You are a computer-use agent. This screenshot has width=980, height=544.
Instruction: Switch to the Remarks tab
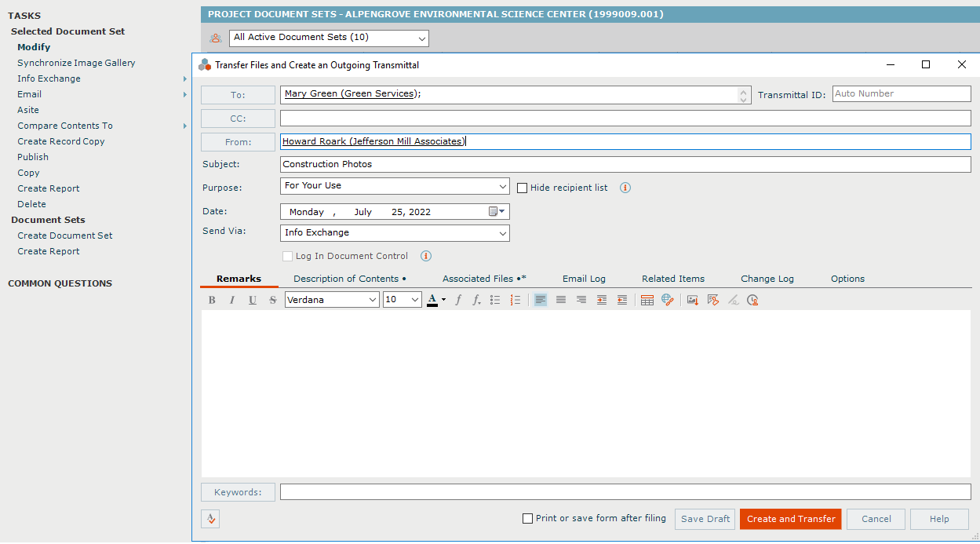pyautogui.click(x=239, y=279)
